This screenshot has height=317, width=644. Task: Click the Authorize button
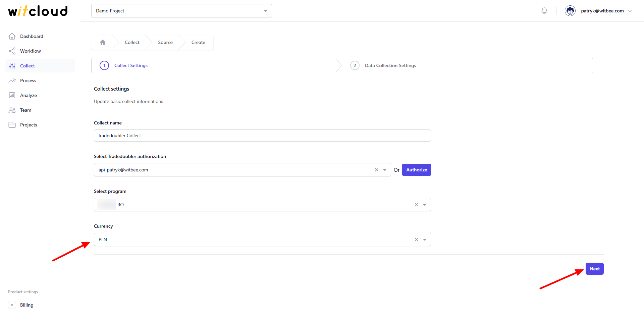(417, 170)
